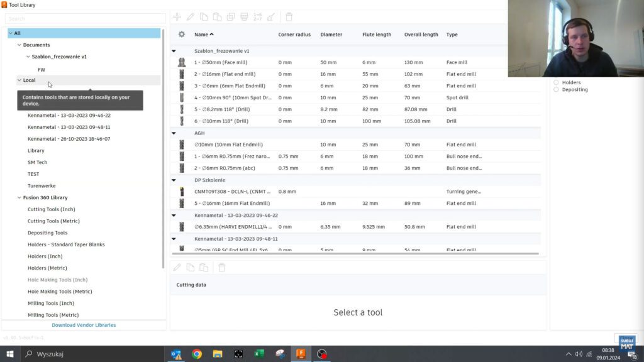This screenshot has width=644, height=362.
Task: Select Milling Tools (Metric) library
Action: coord(53,315)
